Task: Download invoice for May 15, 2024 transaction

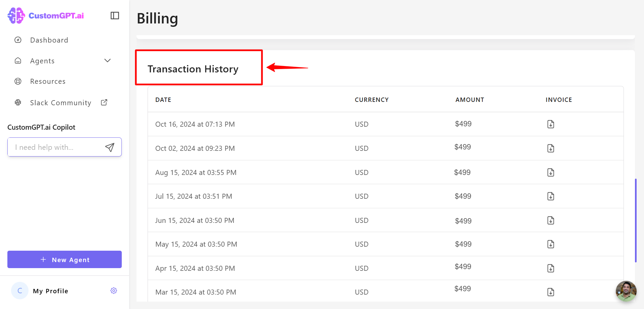Action: coord(550,244)
